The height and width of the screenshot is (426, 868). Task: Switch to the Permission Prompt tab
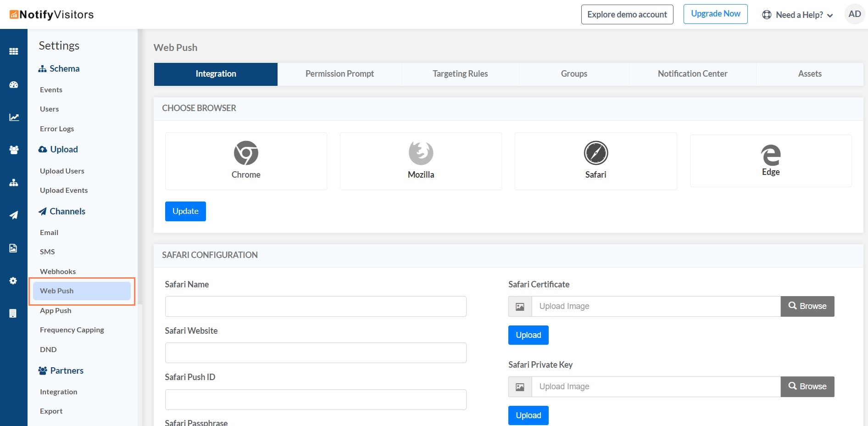point(339,74)
